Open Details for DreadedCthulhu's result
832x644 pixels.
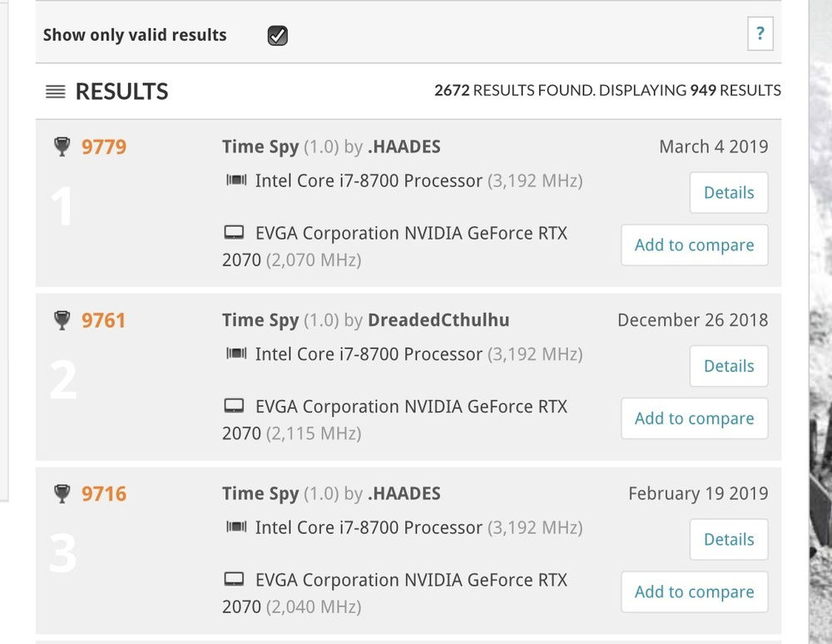[728, 365]
